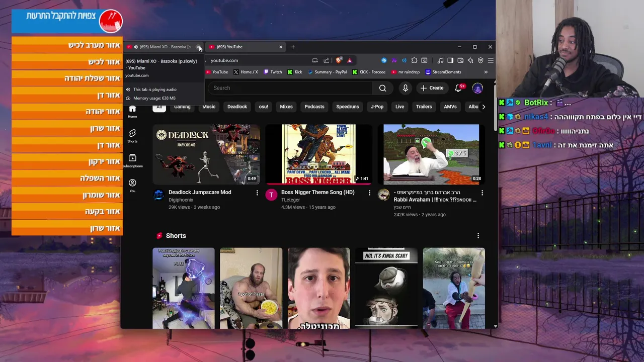Select the Mixes category chip
Screen dimensions: 644x362
(x=286, y=107)
